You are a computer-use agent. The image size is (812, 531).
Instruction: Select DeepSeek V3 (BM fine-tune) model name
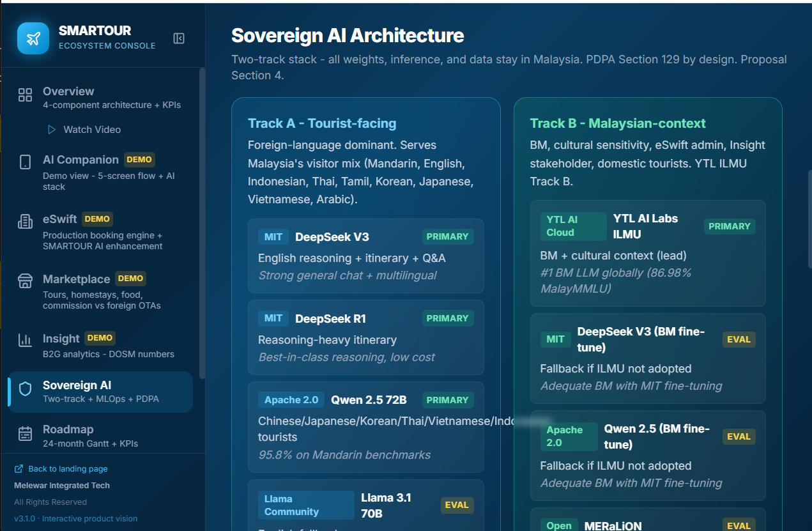tap(641, 339)
